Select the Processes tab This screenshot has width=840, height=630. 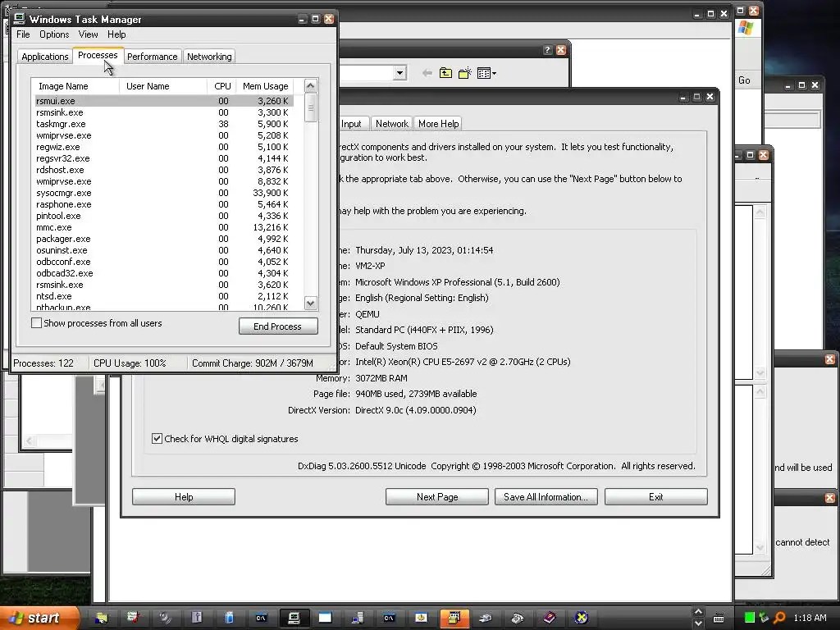[x=98, y=55]
